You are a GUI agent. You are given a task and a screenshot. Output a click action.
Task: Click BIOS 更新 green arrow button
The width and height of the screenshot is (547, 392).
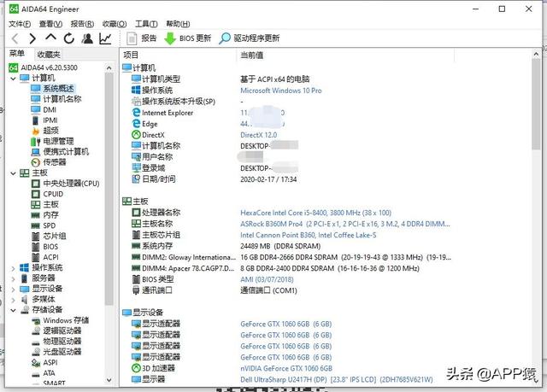tap(188, 38)
